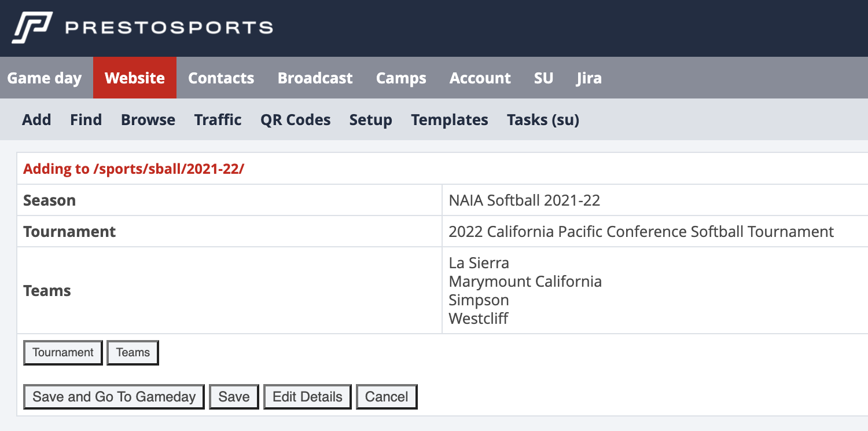Open the Account tab
Screen dimensions: 868x431
(480, 78)
